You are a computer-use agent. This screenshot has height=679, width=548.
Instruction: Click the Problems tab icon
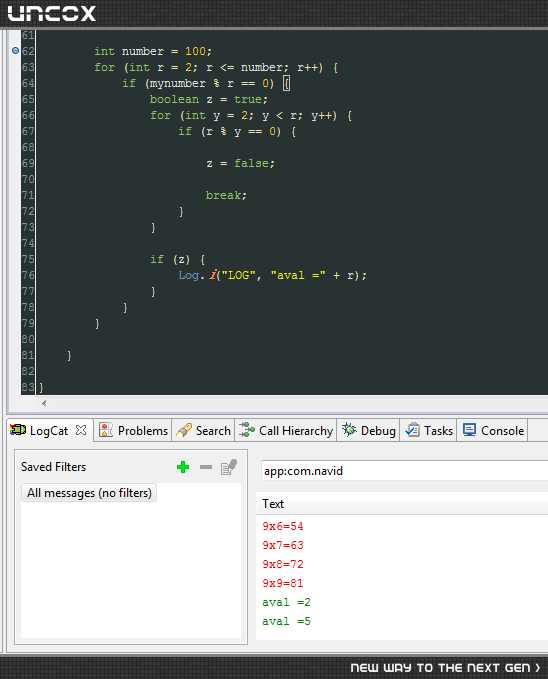pyautogui.click(x=106, y=430)
